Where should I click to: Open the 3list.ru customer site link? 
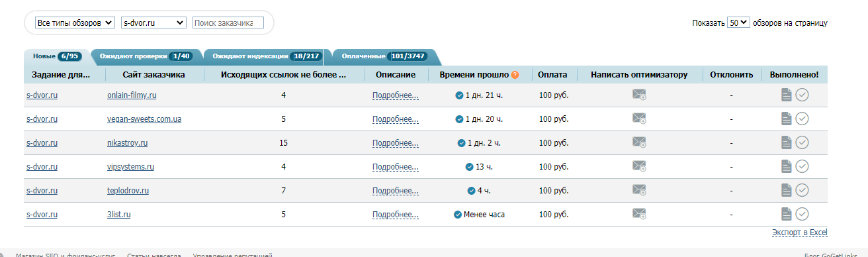(x=118, y=215)
